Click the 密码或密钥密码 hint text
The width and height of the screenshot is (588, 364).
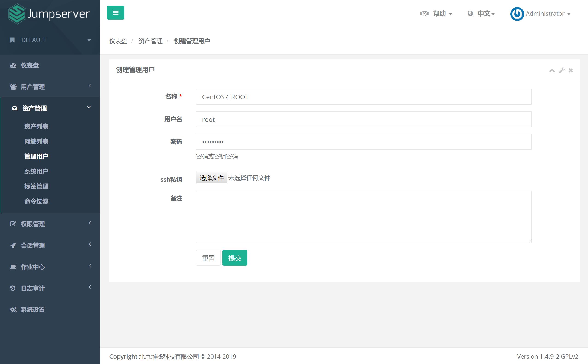217,157
